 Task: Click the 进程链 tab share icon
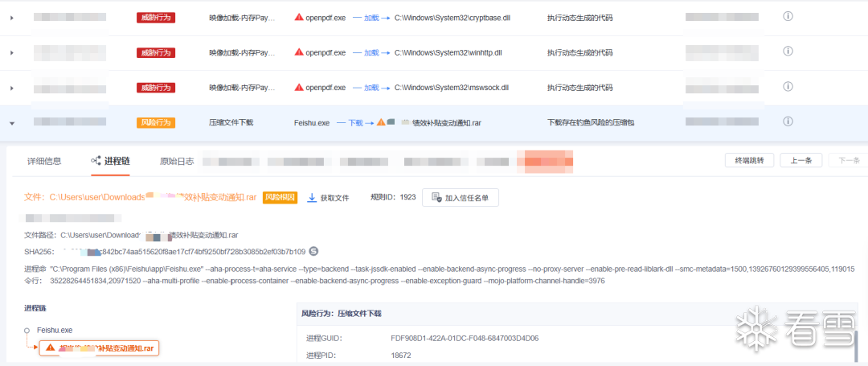click(x=96, y=161)
